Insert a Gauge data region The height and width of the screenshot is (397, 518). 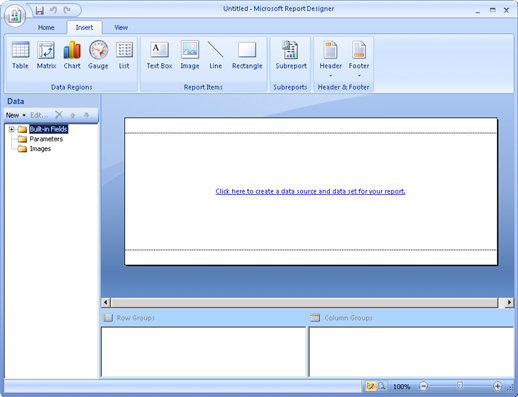(98, 55)
